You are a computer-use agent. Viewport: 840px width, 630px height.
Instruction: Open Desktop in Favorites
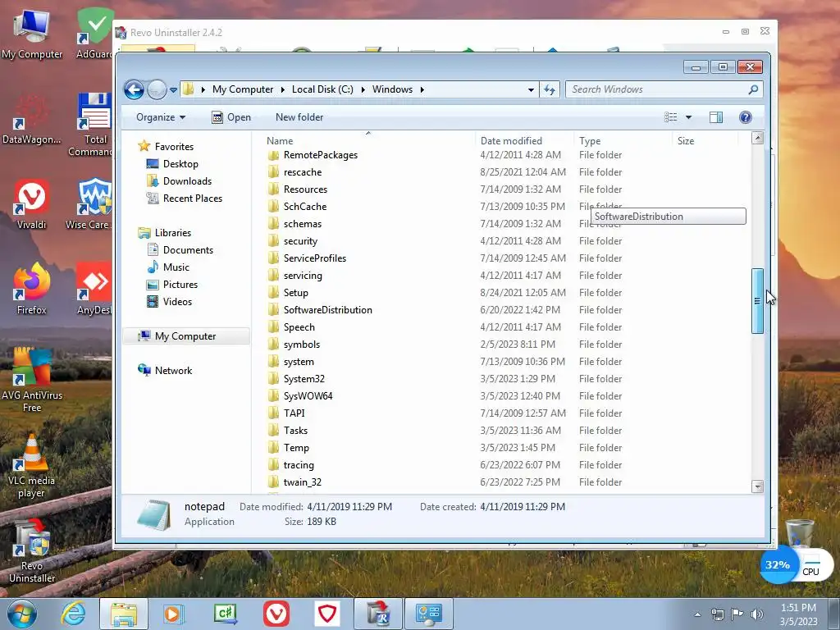pyautogui.click(x=180, y=164)
